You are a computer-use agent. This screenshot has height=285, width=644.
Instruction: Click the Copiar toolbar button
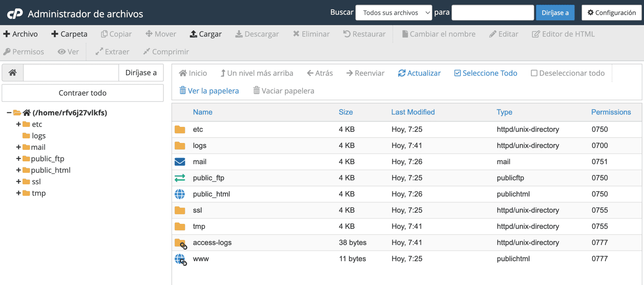point(116,34)
